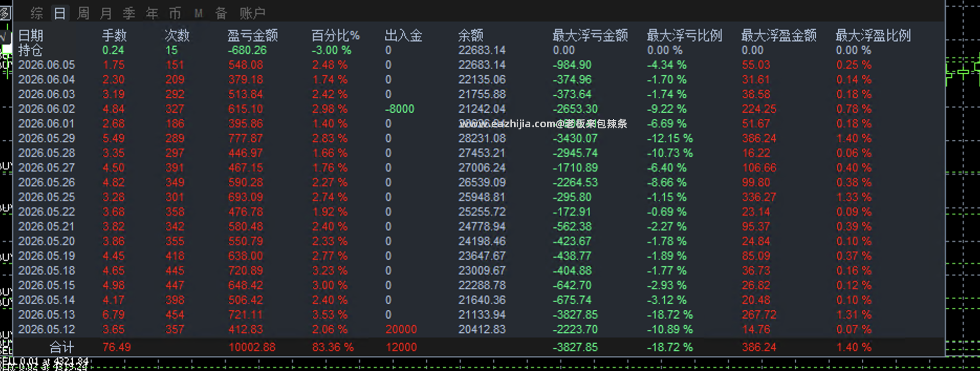
Task: Select the 2026.05.19 date row
Action: point(47,256)
